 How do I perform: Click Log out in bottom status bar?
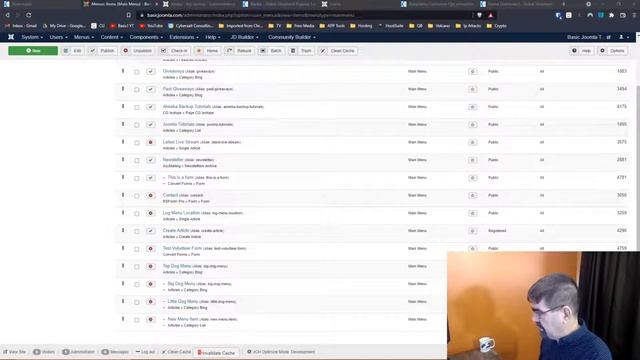pyautogui.click(x=145, y=352)
